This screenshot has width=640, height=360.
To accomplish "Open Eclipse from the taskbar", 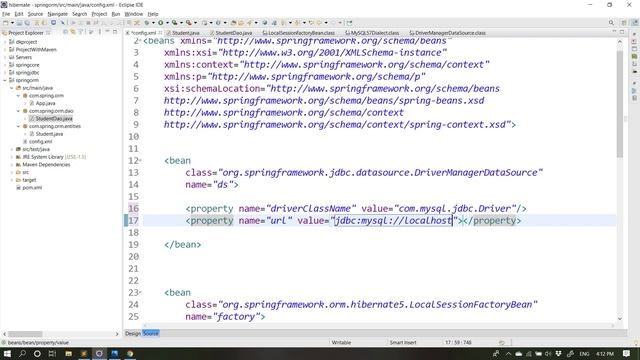I will (99, 354).
